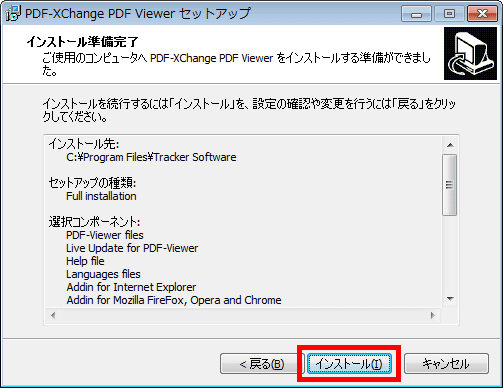Close the setup window
This screenshot has width=503, height=388.
coord(482,14)
